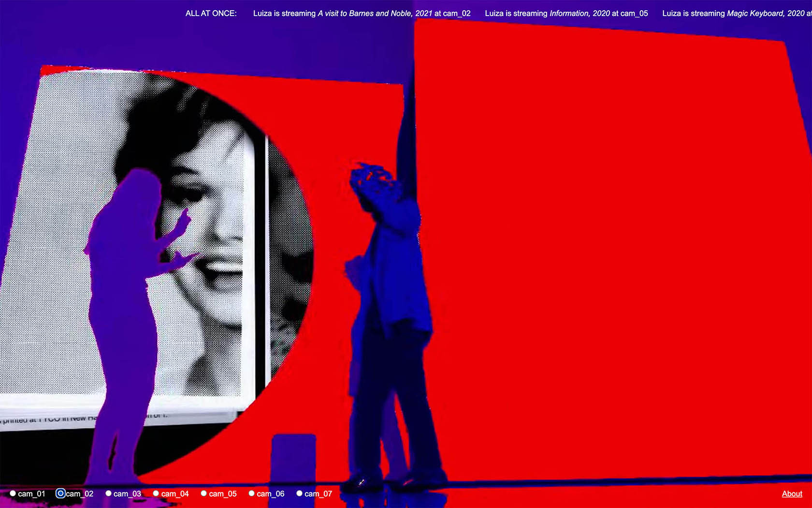The width and height of the screenshot is (812, 508).
Task: Click the "Information, 2020 at cam_05" ticker item
Action: [598, 14]
